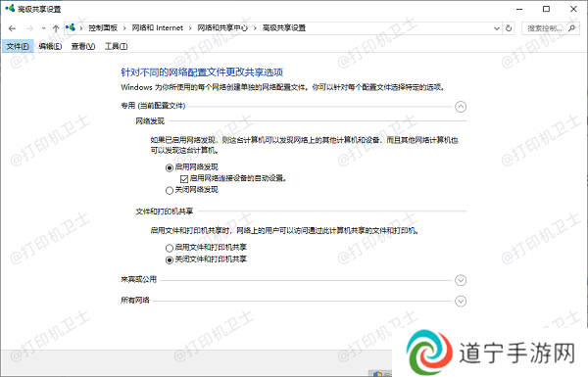Select 启用网络发现 radio button
The image size is (588, 377).
pyautogui.click(x=170, y=167)
